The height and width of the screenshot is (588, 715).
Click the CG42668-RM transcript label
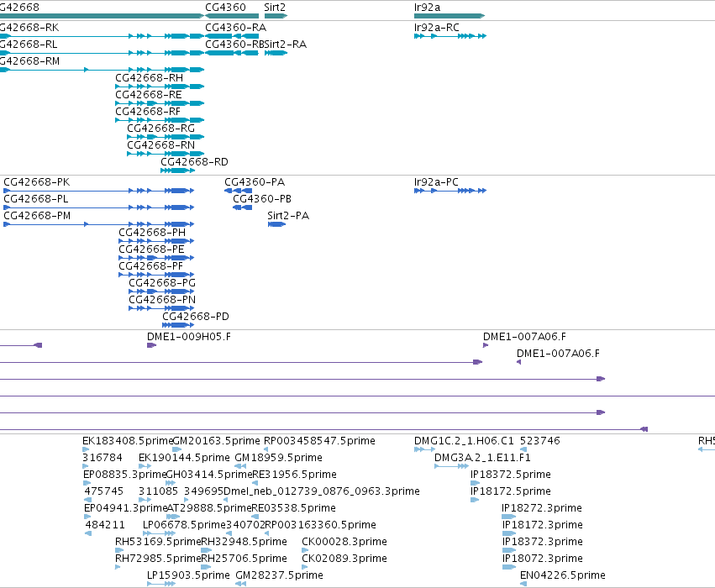[x=29, y=61]
